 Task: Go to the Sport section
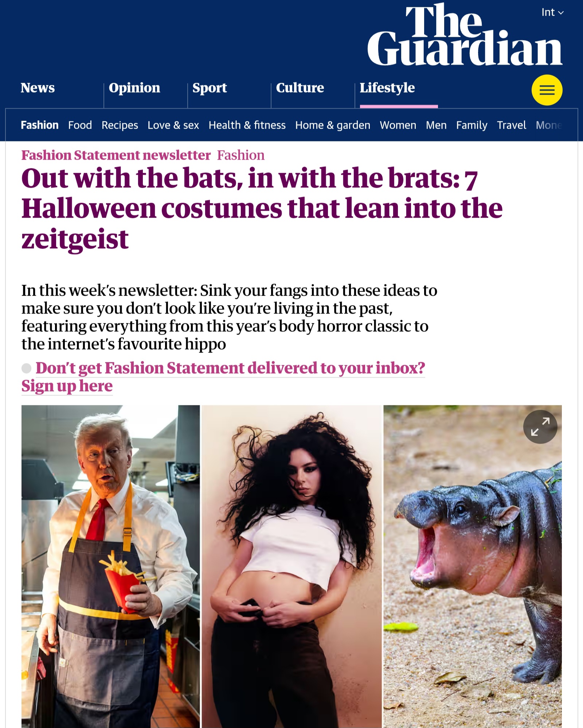[210, 88]
